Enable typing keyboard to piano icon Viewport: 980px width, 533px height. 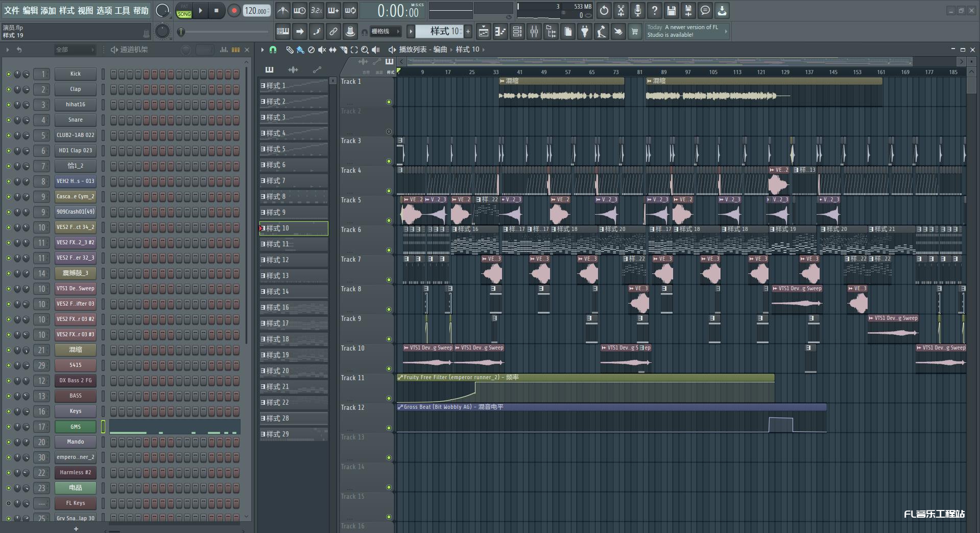pos(282,32)
